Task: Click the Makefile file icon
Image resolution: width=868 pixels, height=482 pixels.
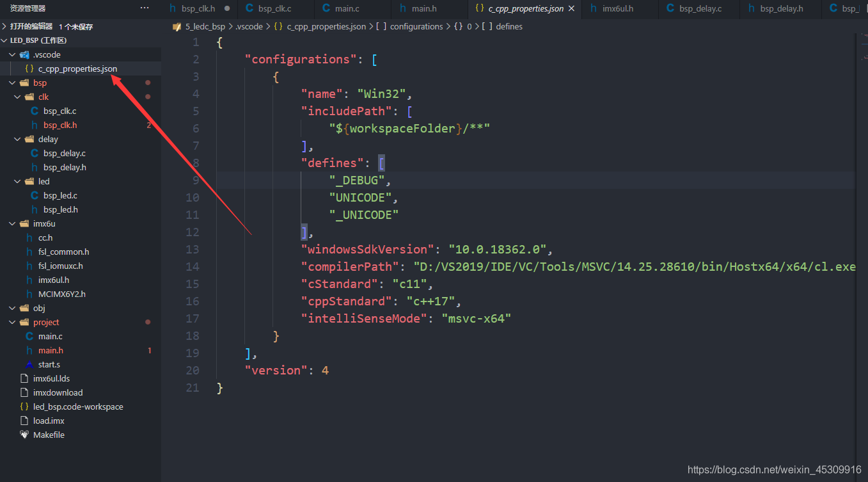Action: pos(24,435)
